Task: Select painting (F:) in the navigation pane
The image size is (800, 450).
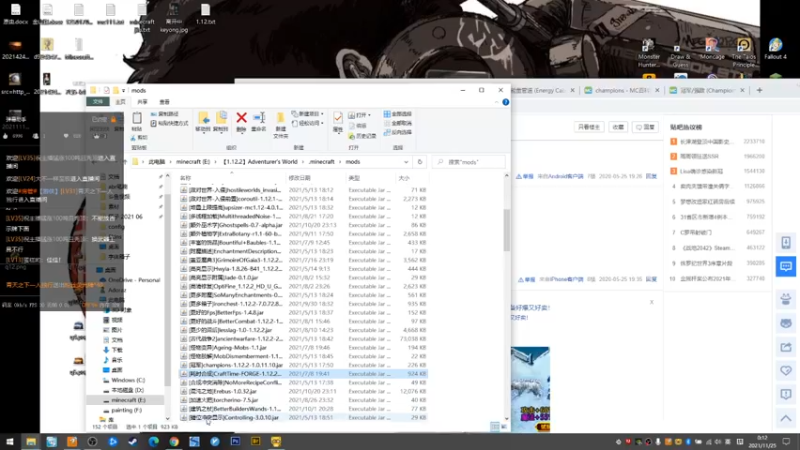Action: tap(127, 410)
